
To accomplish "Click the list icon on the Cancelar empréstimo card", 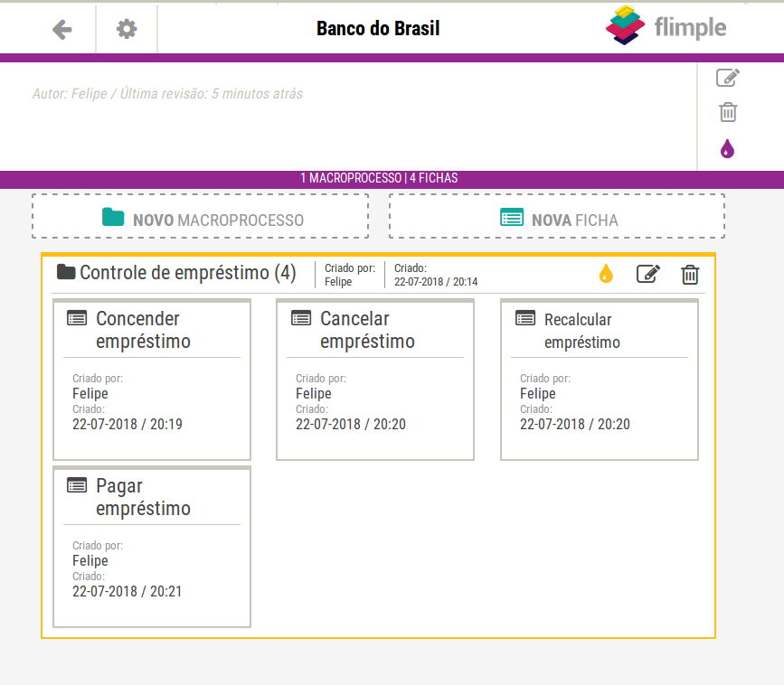I will pyautogui.click(x=301, y=318).
